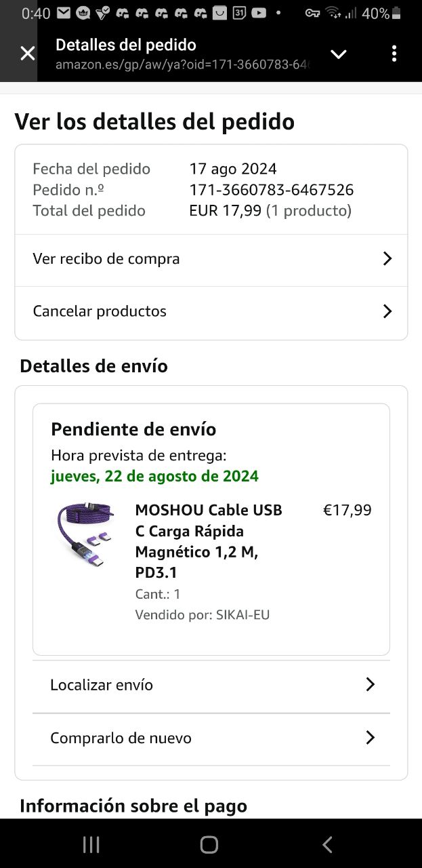Tap the chevron beside Cancelar productos

(x=387, y=311)
